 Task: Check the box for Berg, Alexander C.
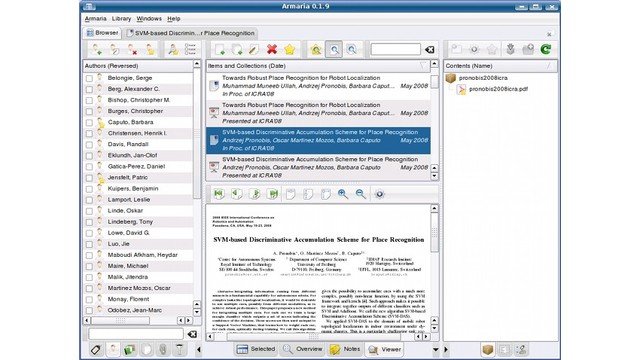(89, 89)
